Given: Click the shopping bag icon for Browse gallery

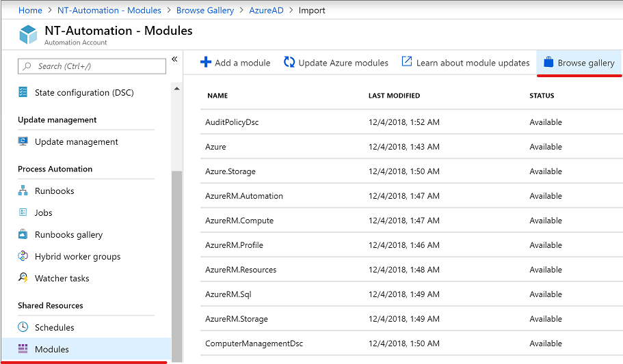Looking at the screenshot, I should point(548,62).
